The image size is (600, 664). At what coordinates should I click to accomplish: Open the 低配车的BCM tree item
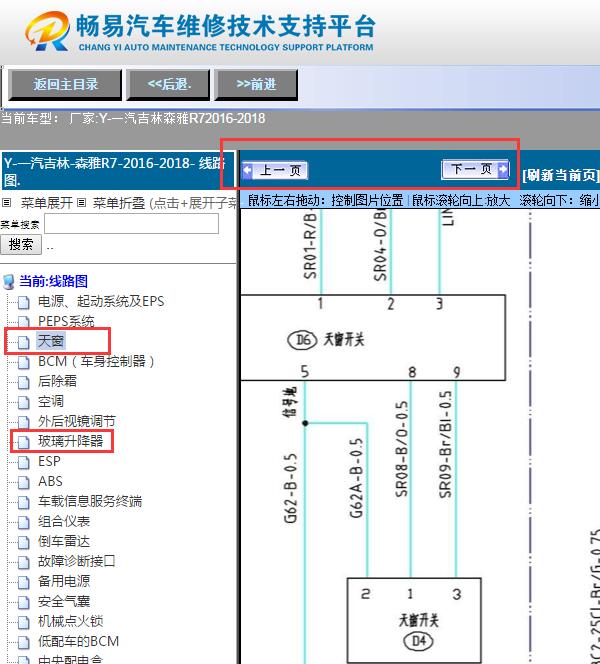78,641
